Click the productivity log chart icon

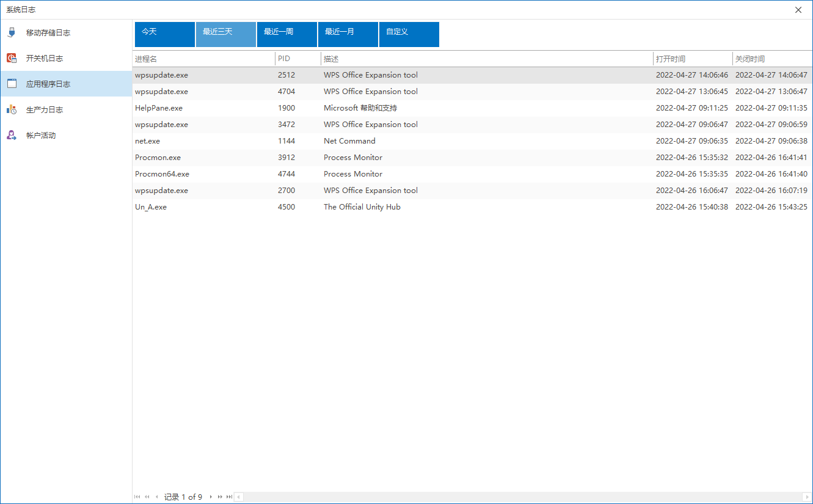(12, 109)
